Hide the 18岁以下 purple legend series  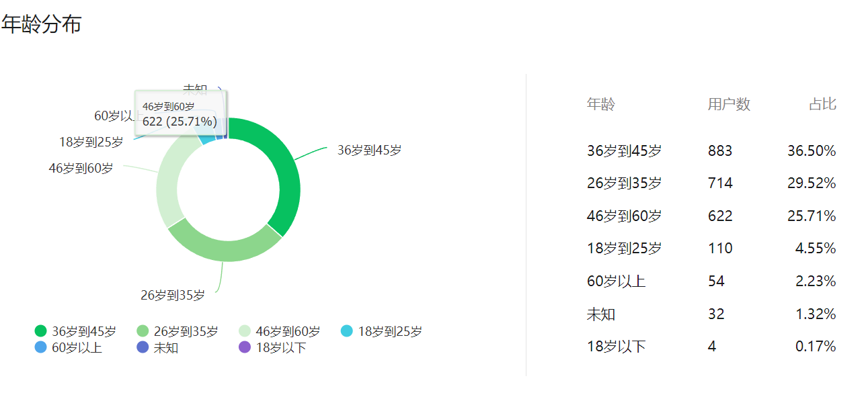245,347
